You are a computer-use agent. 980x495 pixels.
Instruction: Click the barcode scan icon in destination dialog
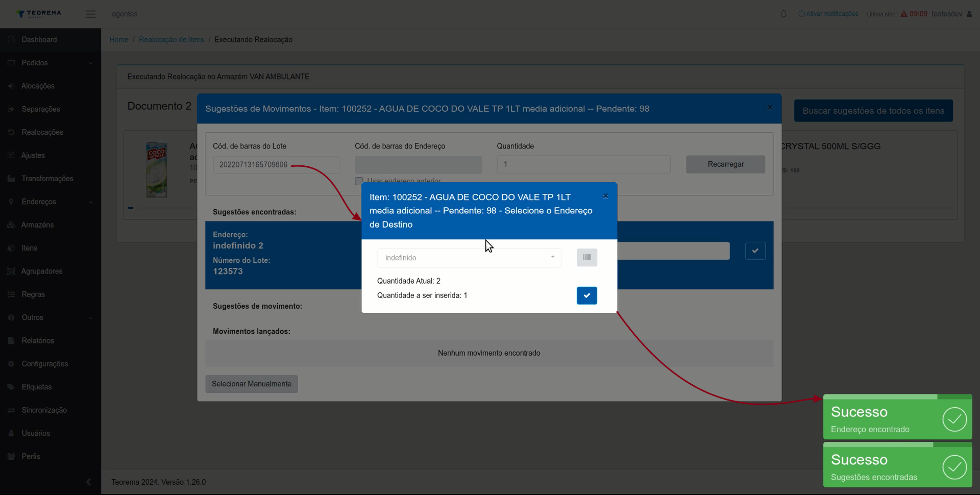point(586,257)
